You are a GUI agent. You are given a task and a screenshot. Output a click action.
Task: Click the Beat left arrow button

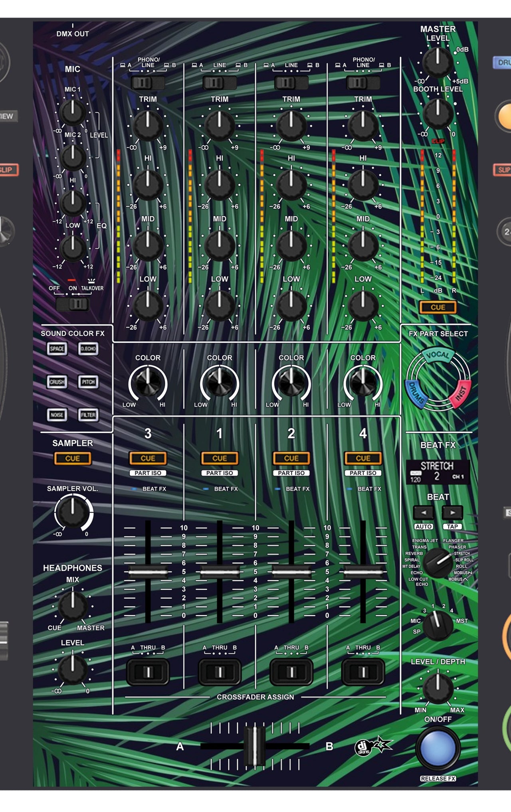coord(424,512)
